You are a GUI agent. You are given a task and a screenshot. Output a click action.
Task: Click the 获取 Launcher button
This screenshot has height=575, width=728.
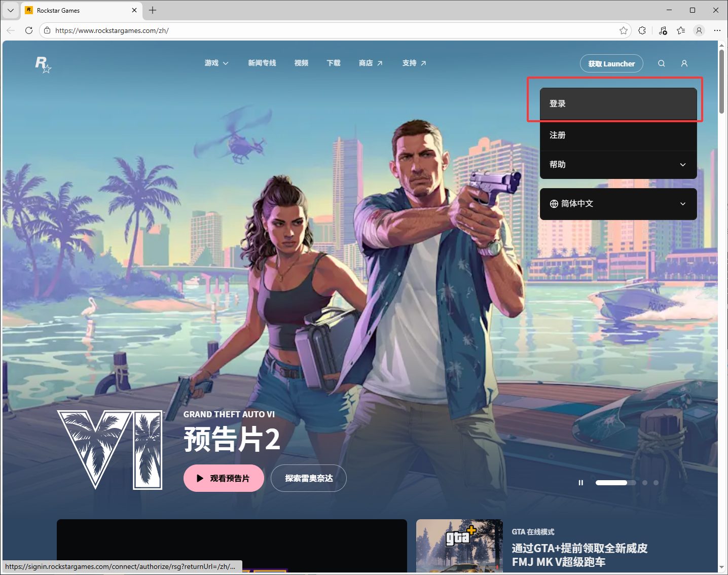[x=611, y=64]
